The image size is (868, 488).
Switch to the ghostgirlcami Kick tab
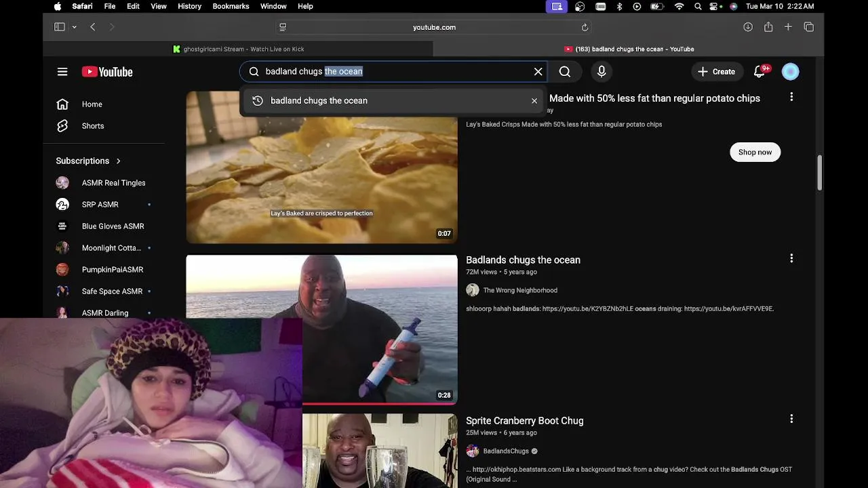point(238,49)
